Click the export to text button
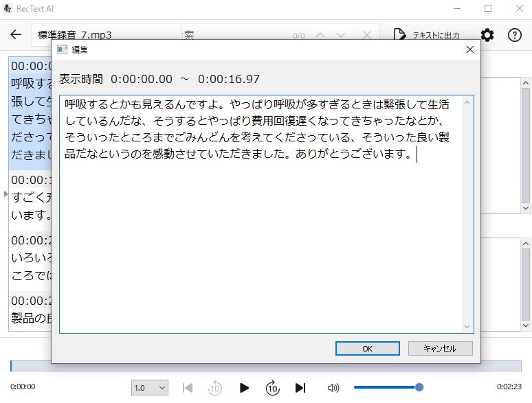 click(x=427, y=35)
